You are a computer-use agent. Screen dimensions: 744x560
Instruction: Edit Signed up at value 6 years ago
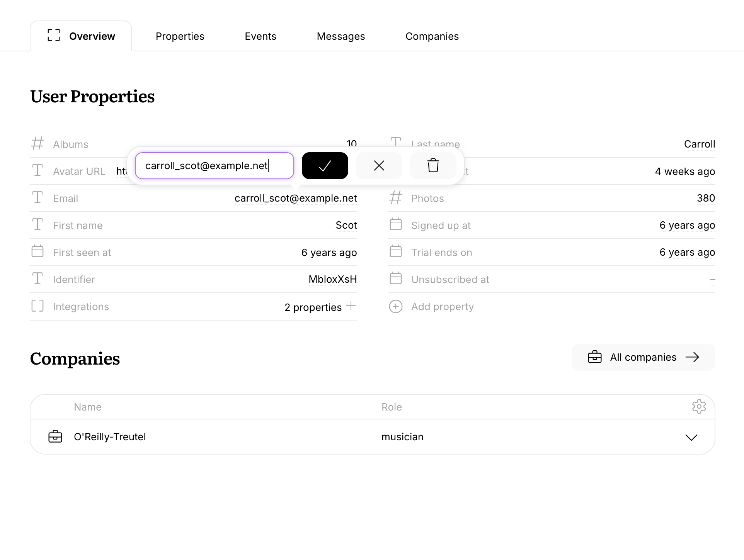687,225
